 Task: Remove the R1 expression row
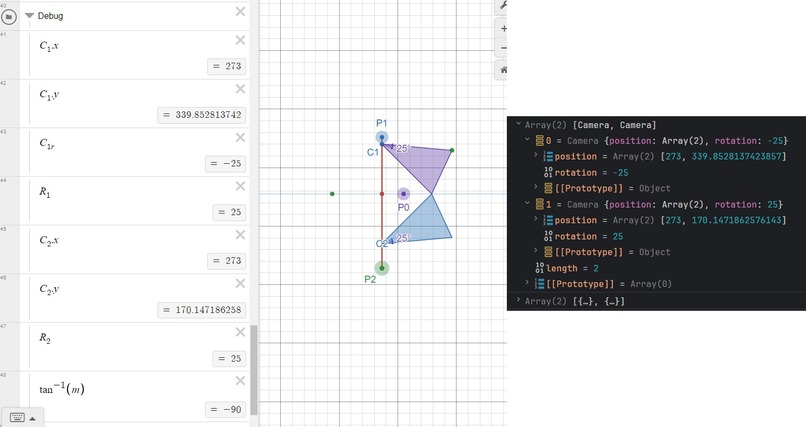(240, 186)
